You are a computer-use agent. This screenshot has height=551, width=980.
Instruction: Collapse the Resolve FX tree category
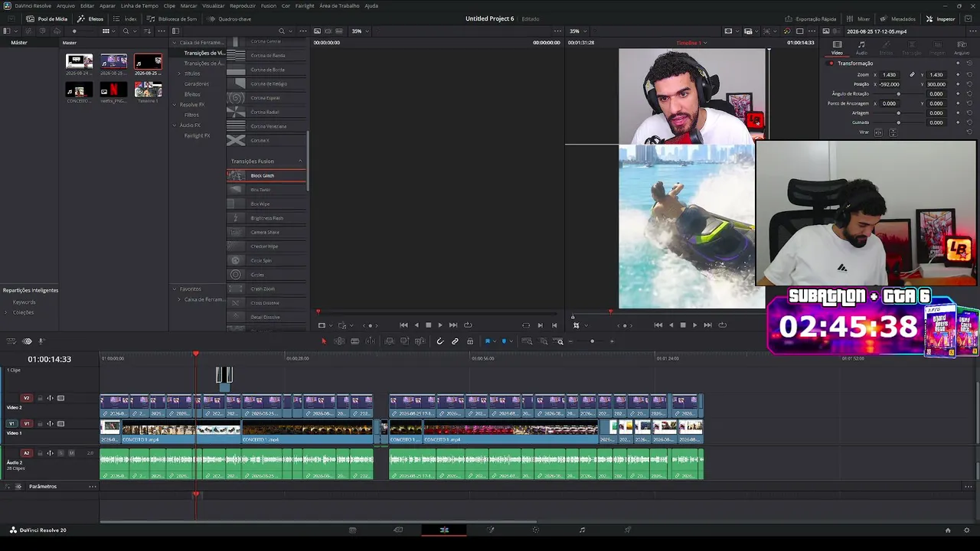coord(175,105)
